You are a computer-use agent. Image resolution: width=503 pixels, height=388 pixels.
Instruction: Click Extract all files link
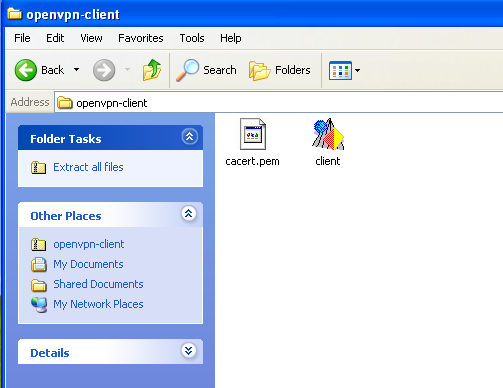tap(88, 167)
